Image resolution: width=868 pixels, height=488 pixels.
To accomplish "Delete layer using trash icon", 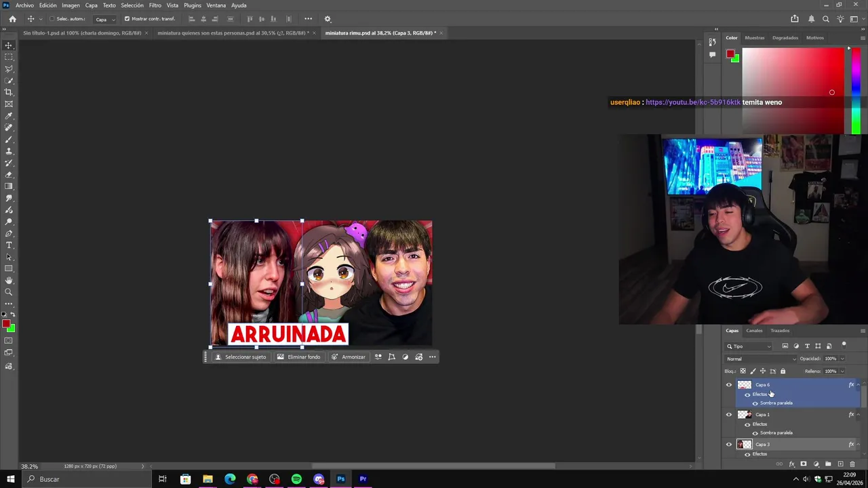I will coord(852,464).
